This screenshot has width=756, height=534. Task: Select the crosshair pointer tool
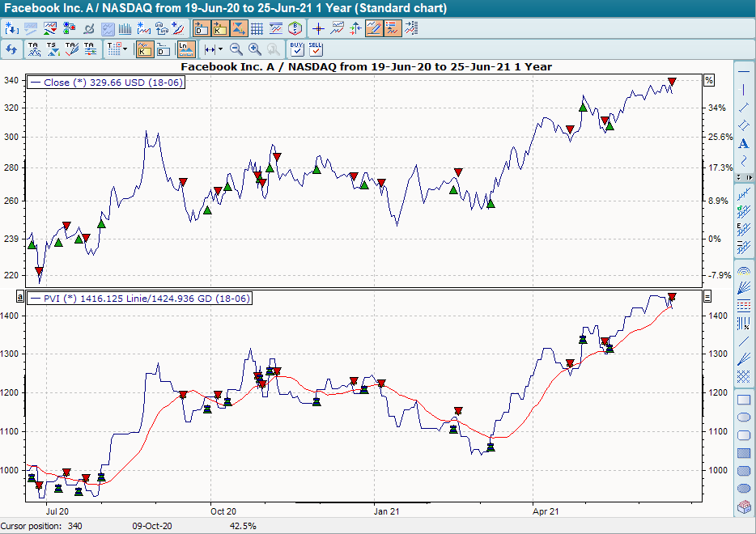318,28
